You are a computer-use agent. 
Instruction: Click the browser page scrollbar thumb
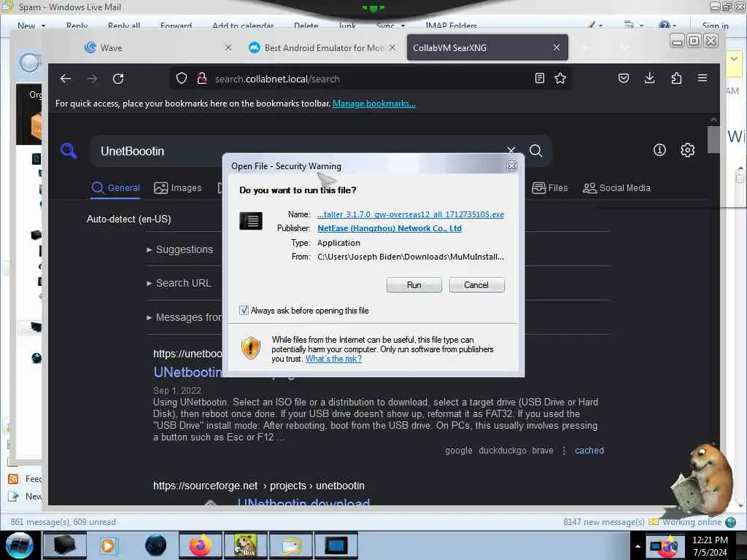click(713, 139)
